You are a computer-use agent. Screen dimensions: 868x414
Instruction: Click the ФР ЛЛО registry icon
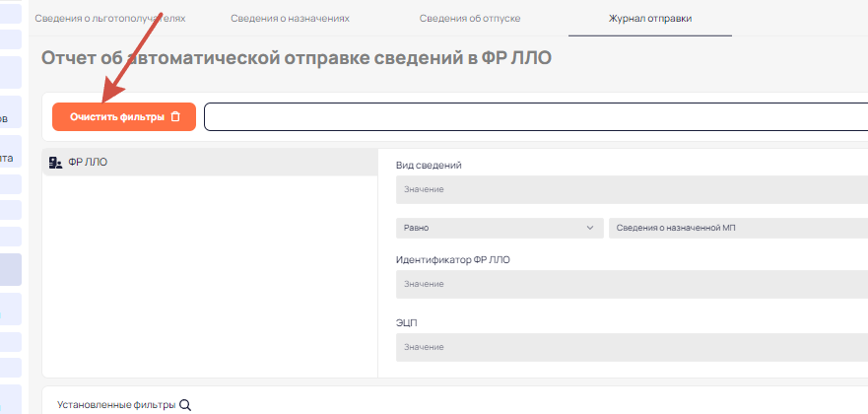click(55, 163)
